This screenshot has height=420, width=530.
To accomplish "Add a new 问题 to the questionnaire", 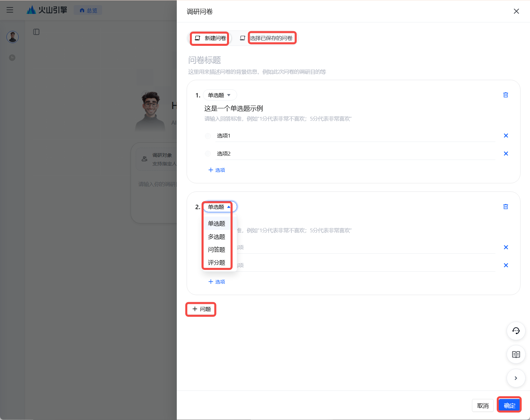I will 201,309.
